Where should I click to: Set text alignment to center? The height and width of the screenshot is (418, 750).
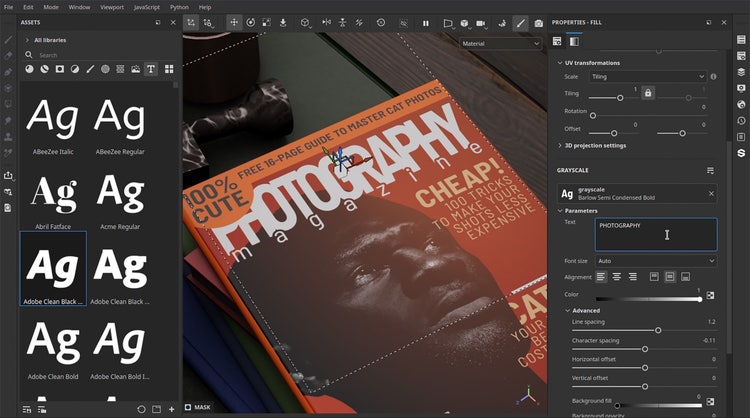[617, 277]
